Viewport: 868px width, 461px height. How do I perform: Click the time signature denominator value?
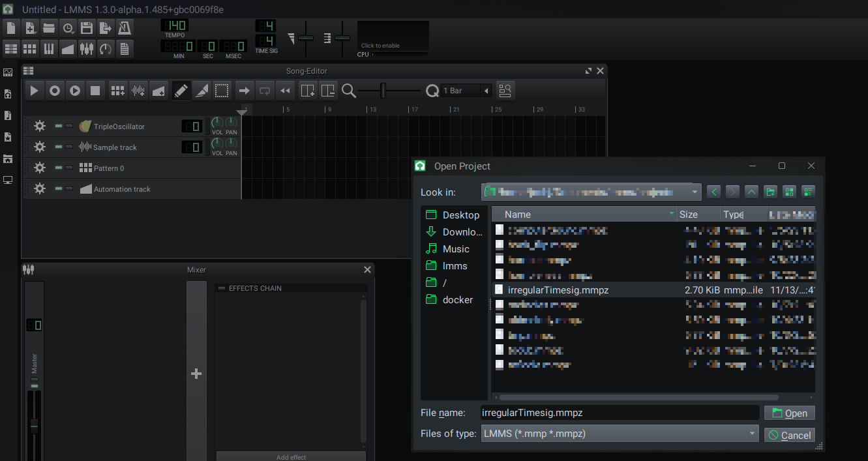[265, 40]
